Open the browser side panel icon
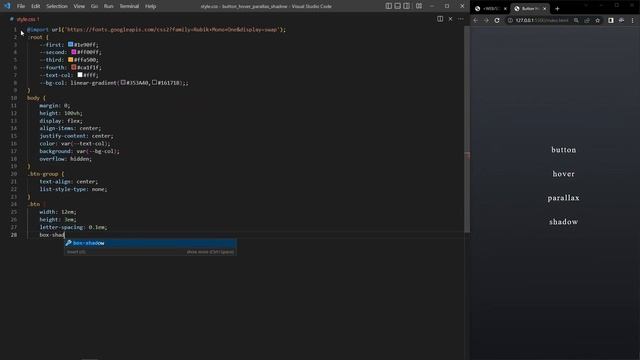Image resolution: width=640 pixels, height=360 pixels. (x=611, y=20)
